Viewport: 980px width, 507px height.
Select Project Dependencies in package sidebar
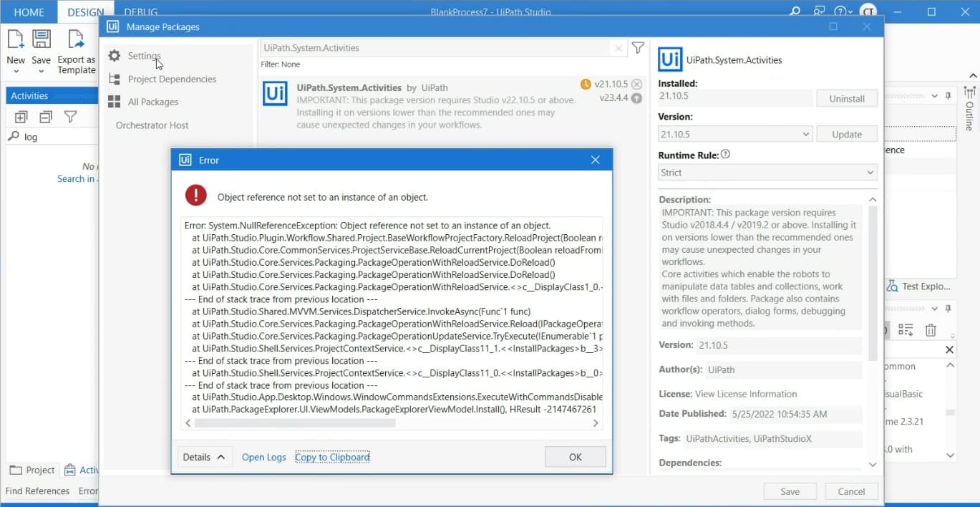[x=172, y=79]
